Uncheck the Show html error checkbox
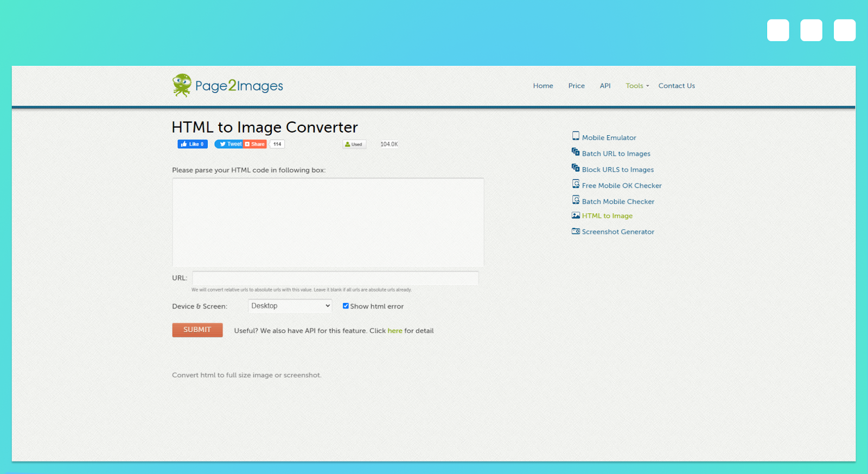The height and width of the screenshot is (474, 868). pyautogui.click(x=346, y=306)
